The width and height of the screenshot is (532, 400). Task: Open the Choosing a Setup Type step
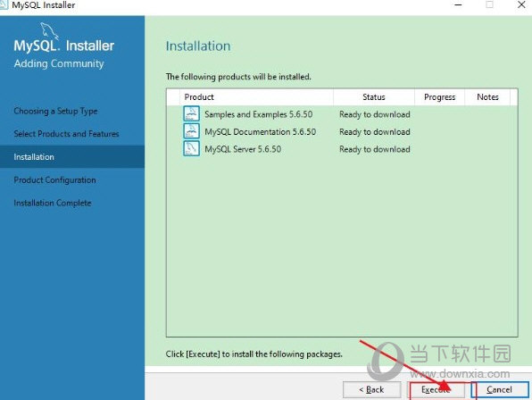point(55,111)
